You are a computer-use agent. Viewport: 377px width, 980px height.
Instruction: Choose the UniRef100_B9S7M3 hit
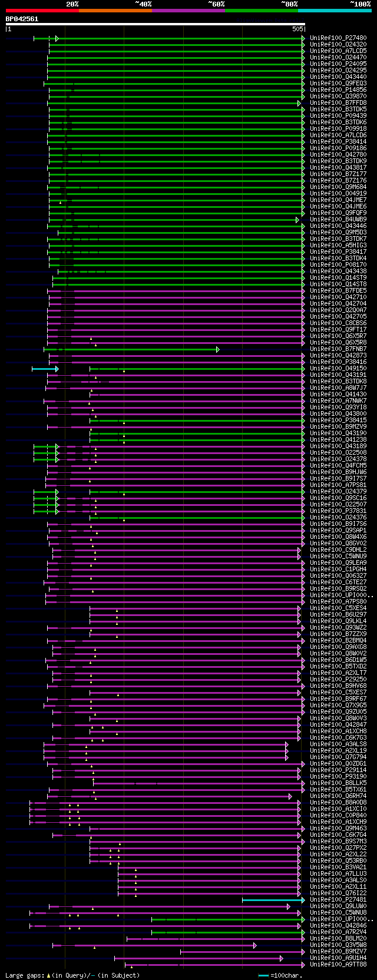click(x=338, y=842)
